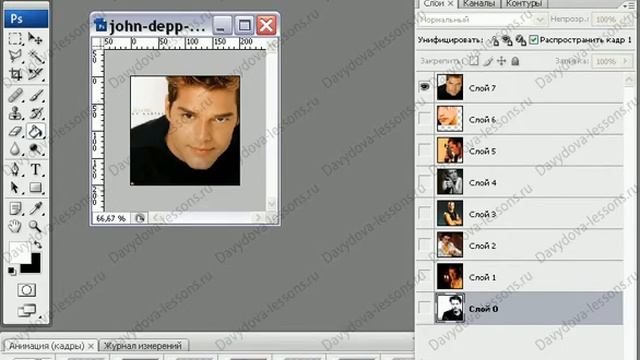Select the Rectangle shape tool
Screen dimensions: 640x360
(36, 187)
